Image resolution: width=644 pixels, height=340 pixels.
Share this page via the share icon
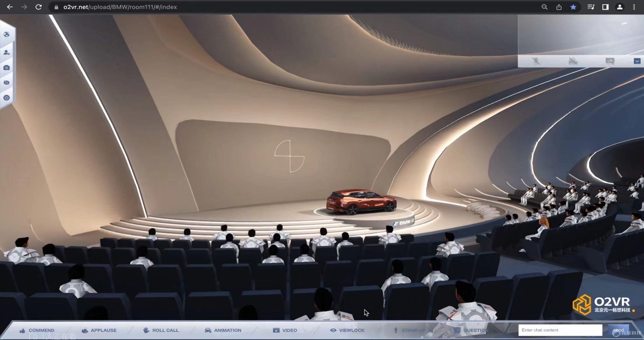[559, 7]
